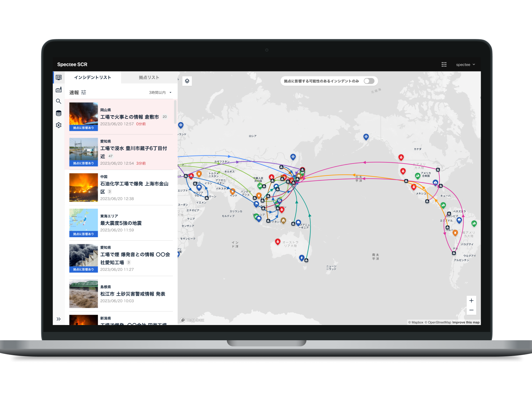Open the incident list sidebar icon
Viewport: 532px width, 399px height.
(x=58, y=77)
